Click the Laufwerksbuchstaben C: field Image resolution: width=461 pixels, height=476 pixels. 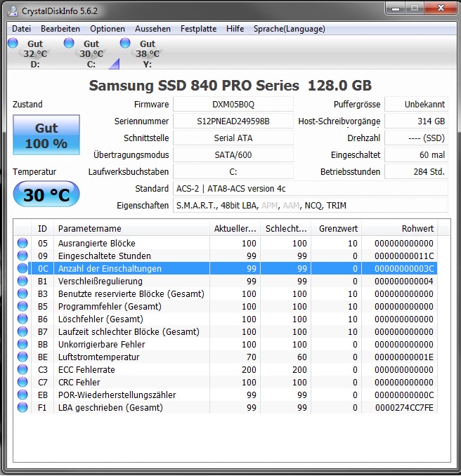(x=233, y=172)
